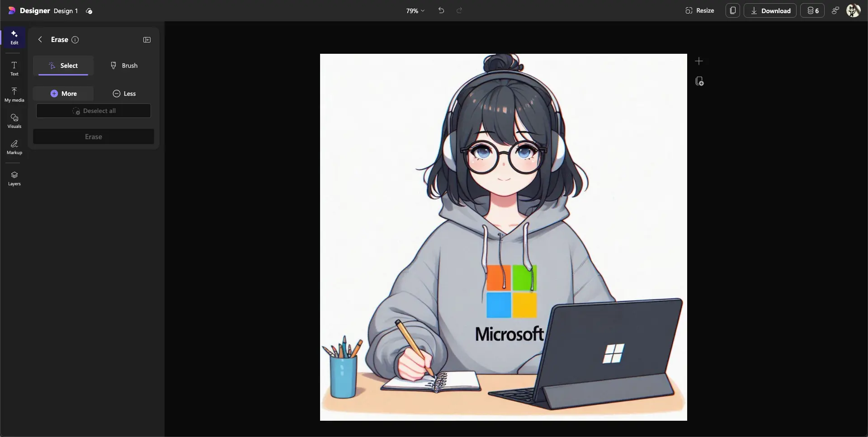Screen dimensions: 868x437
Task: Collapse the Erase side panel
Action: click(147, 40)
